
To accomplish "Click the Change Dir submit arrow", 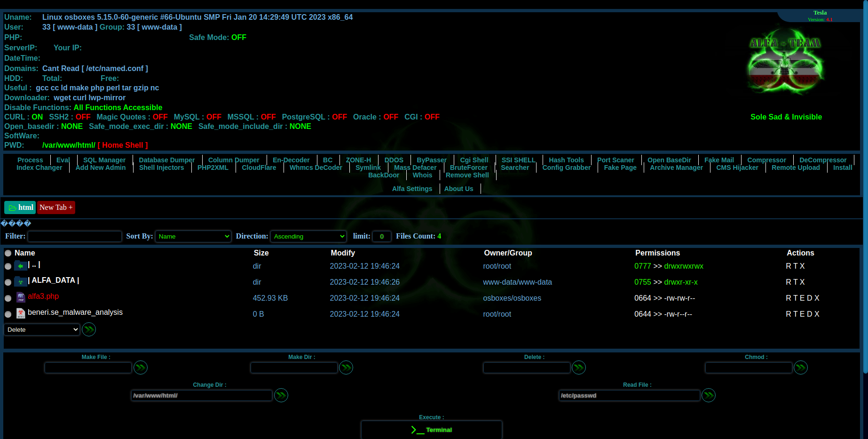I will coord(281,395).
